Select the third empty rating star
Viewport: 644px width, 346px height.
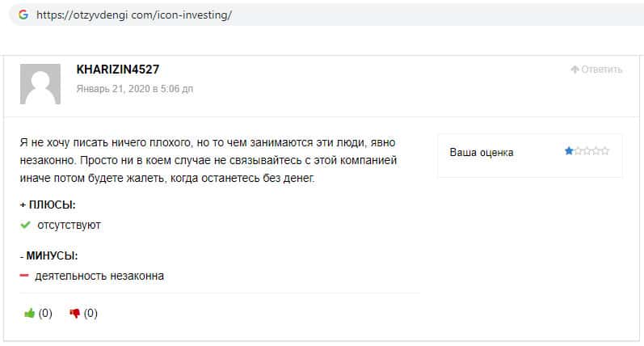tap(587, 151)
